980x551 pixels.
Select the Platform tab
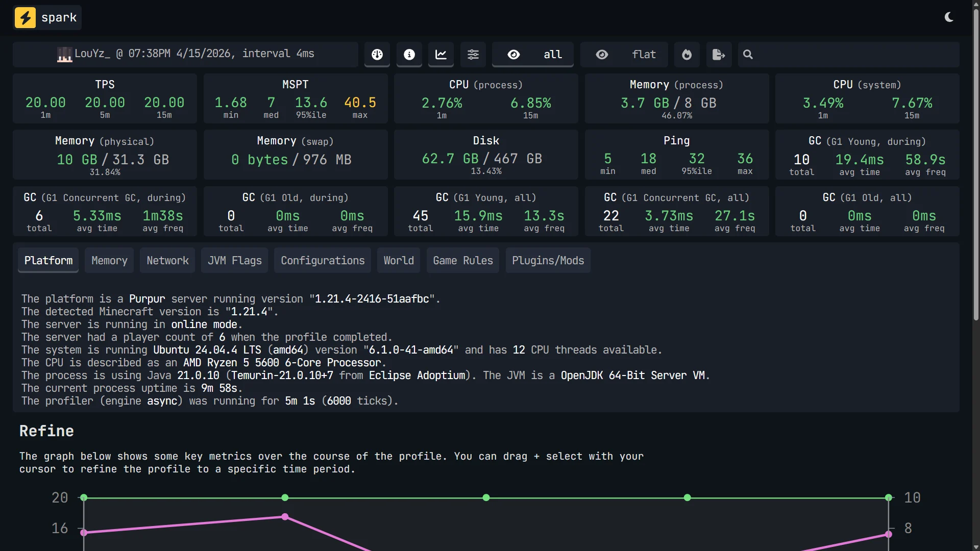tap(48, 261)
